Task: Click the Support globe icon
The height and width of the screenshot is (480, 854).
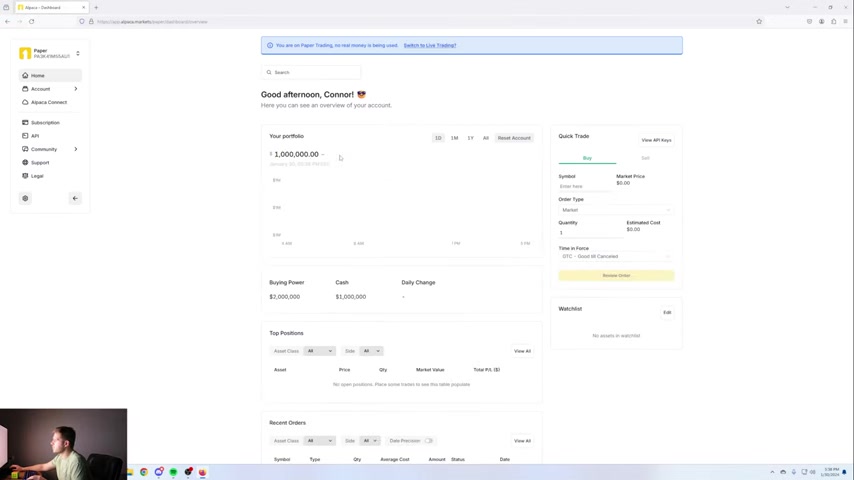Action: coord(25,162)
